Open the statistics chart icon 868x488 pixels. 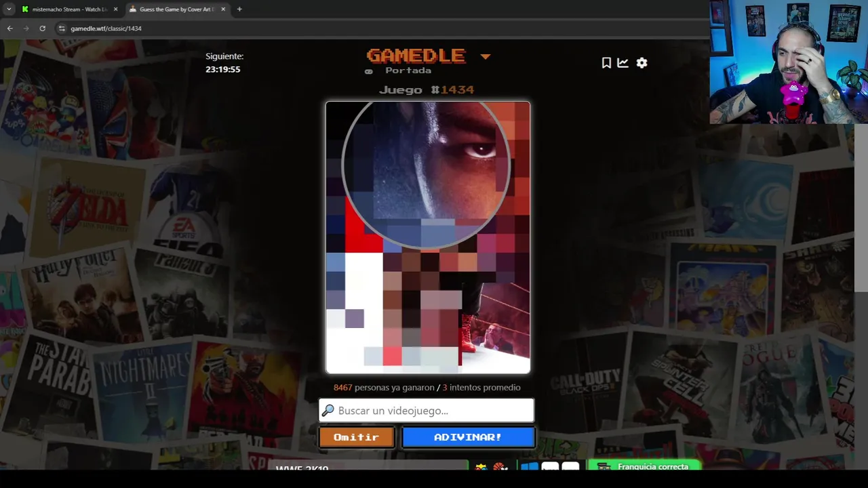(x=623, y=62)
